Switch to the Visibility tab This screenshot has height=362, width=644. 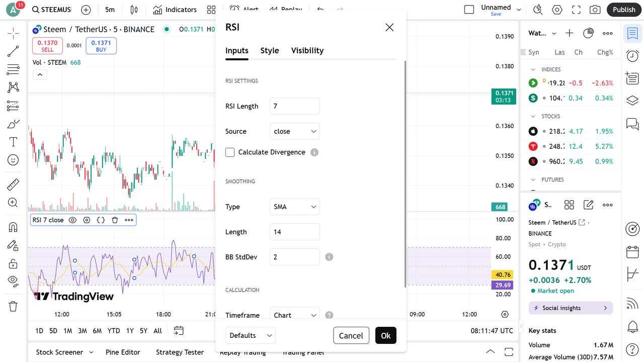(307, 50)
